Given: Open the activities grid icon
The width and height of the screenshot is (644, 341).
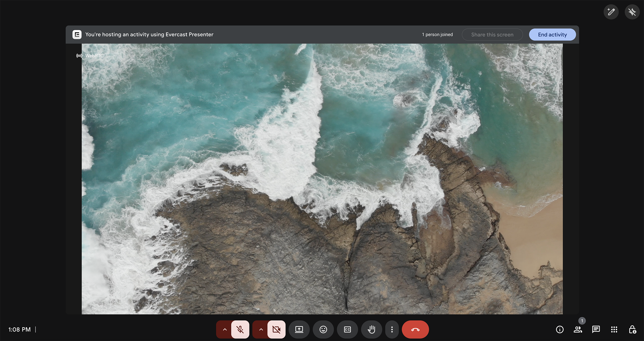Looking at the screenshot, I should (614, 329).
